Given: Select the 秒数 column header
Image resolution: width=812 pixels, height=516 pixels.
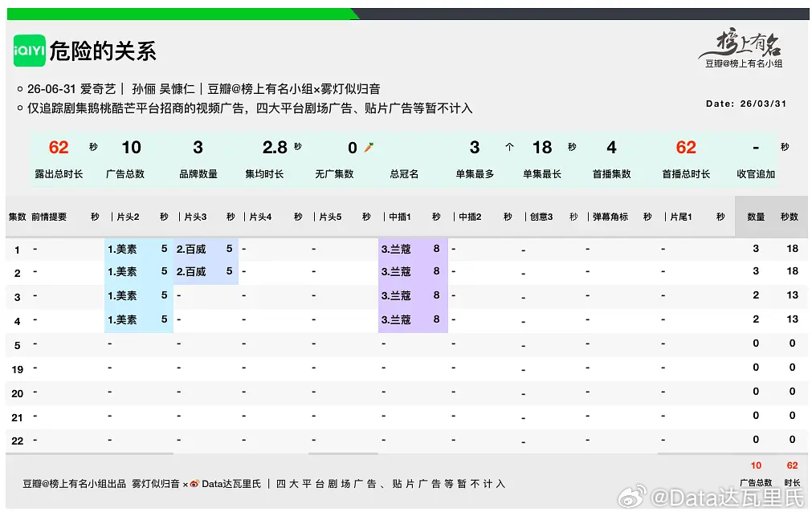Looking at the screenshot, I should 790,216.
